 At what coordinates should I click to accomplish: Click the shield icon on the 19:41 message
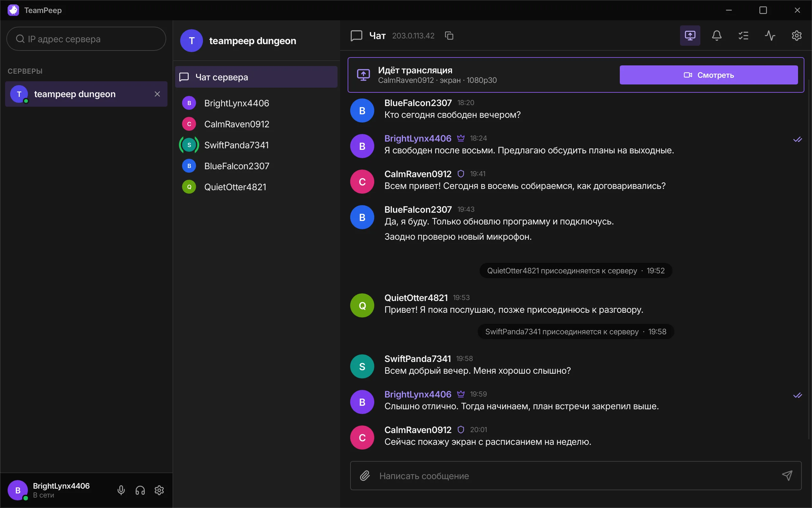point(461,174)
